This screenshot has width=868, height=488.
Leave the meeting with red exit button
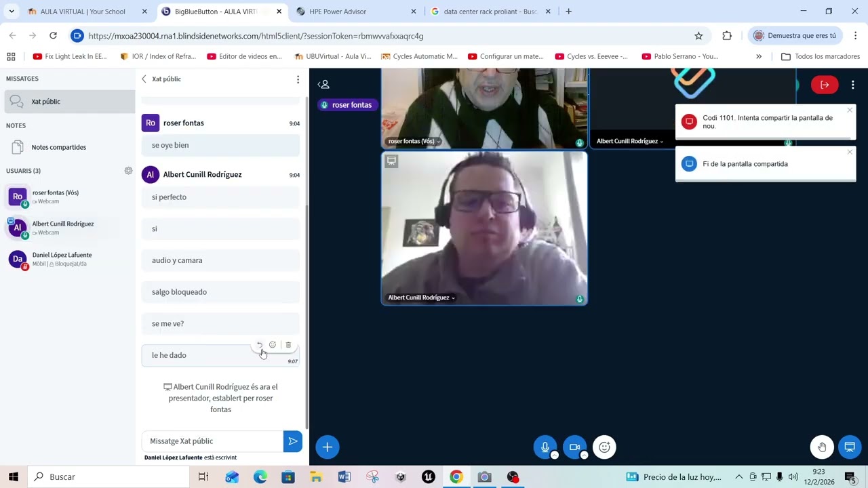pyautogui.click(x=825, y=85)
